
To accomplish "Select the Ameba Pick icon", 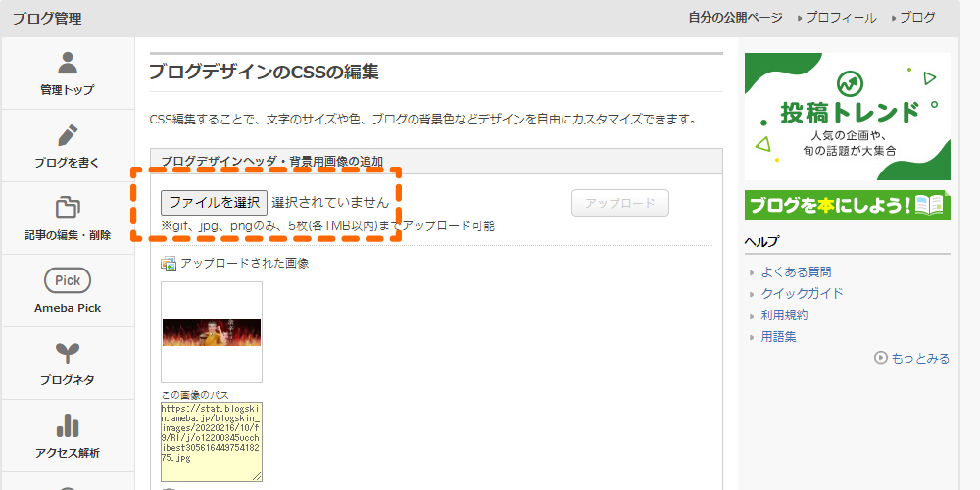I will coord(68,280).
